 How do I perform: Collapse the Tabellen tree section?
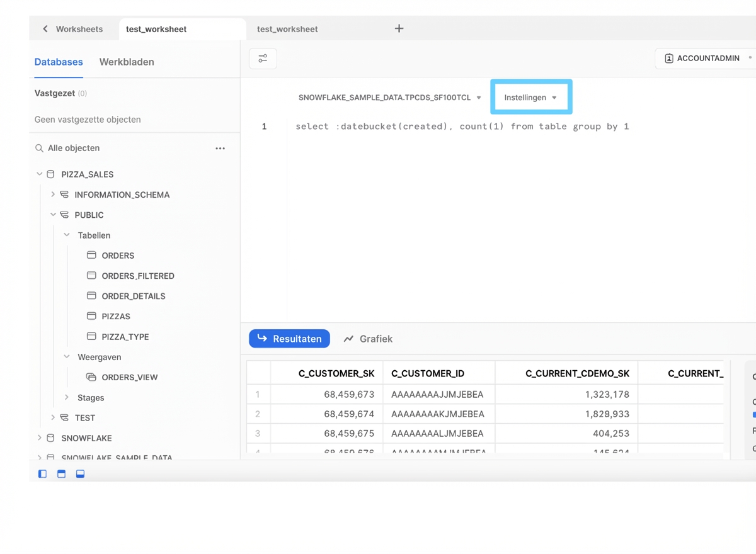tap(67, 235)
